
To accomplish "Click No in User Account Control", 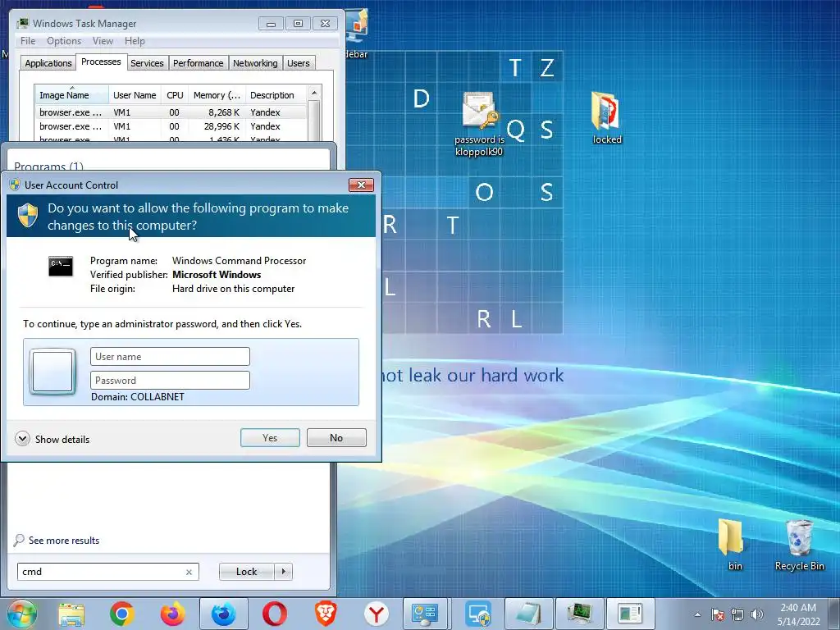I will [x=336, y=438].
